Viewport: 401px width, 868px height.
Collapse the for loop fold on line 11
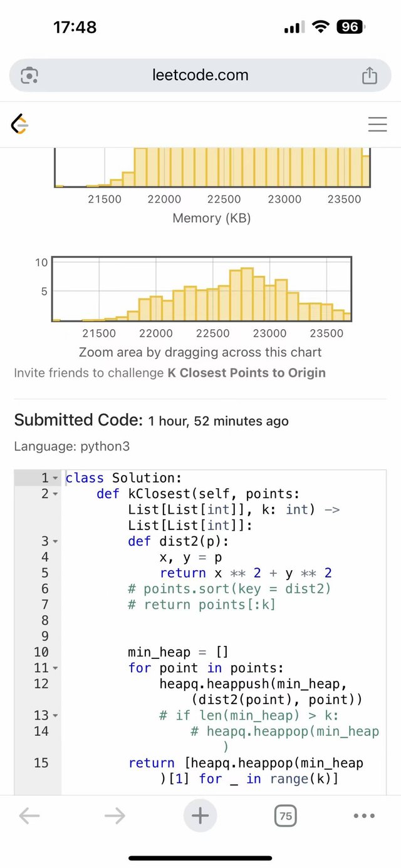coord(55,668)
